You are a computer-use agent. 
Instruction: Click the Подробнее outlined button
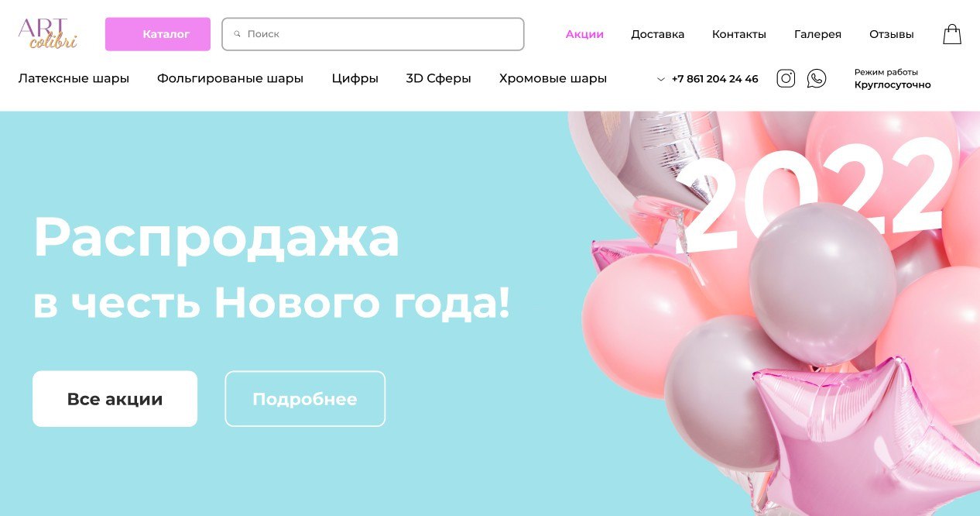coord(305,399)
